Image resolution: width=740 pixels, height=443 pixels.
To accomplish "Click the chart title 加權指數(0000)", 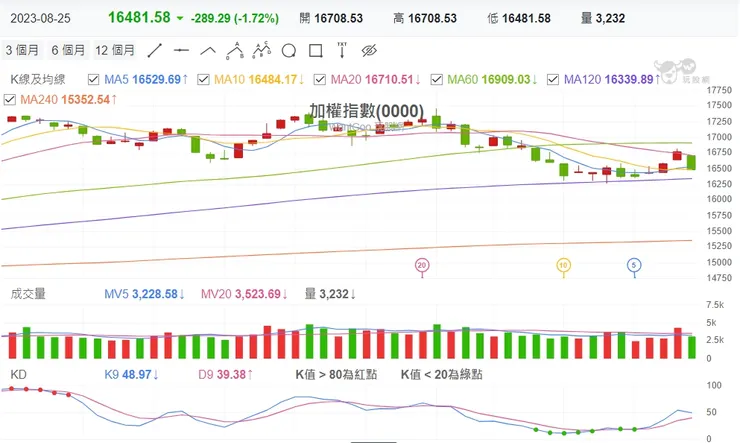I will pyautogui.click(x=367, y=111).
